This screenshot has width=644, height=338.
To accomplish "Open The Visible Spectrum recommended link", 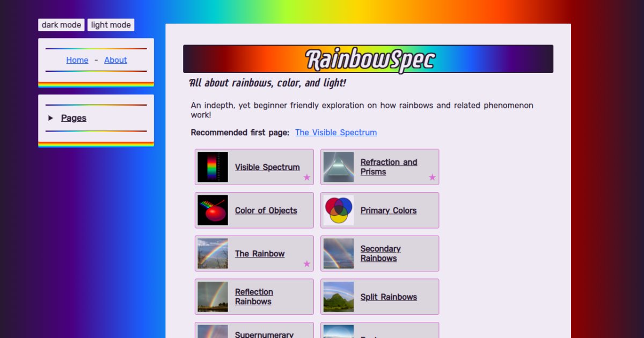I will click(336, 133).
